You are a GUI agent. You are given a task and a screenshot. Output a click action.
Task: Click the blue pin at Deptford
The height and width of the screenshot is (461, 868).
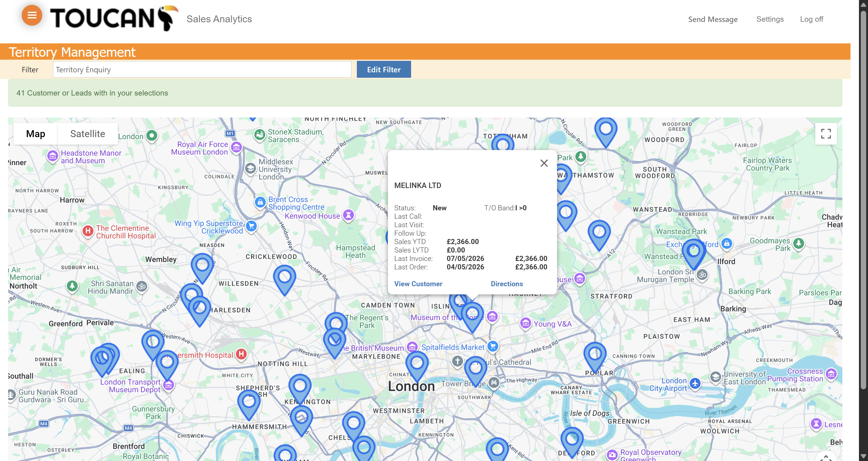point(572,443)
